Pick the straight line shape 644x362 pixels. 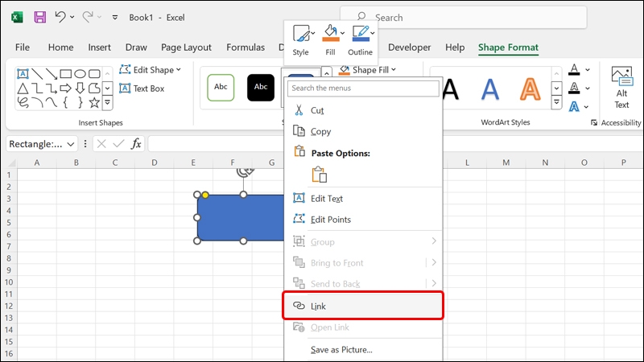click(x=37, y=74)
